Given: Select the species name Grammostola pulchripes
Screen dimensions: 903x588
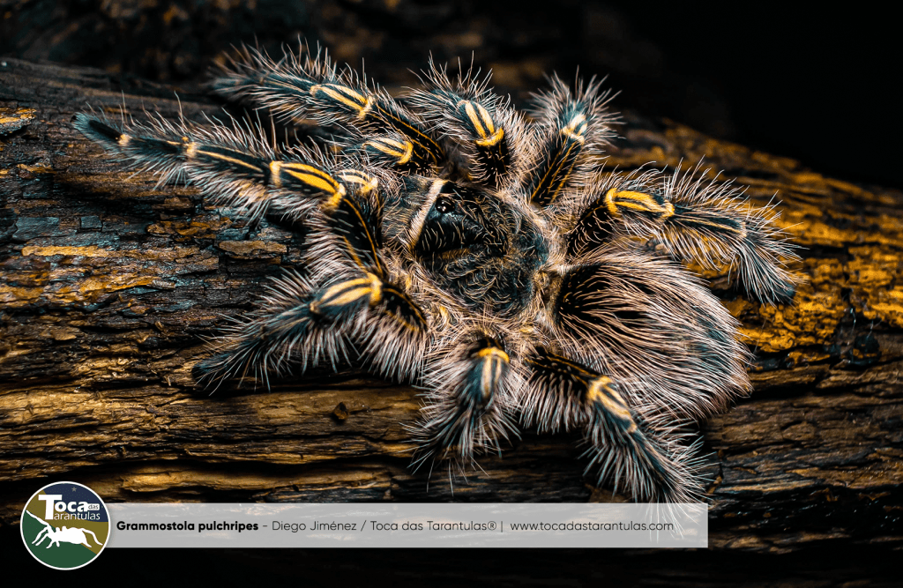Looking at the screenshot, I should point(188,526).
